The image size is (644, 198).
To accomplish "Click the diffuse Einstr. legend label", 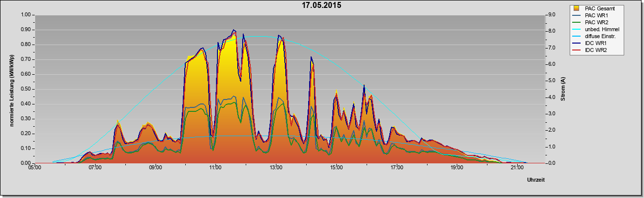I will coord(600,36).
